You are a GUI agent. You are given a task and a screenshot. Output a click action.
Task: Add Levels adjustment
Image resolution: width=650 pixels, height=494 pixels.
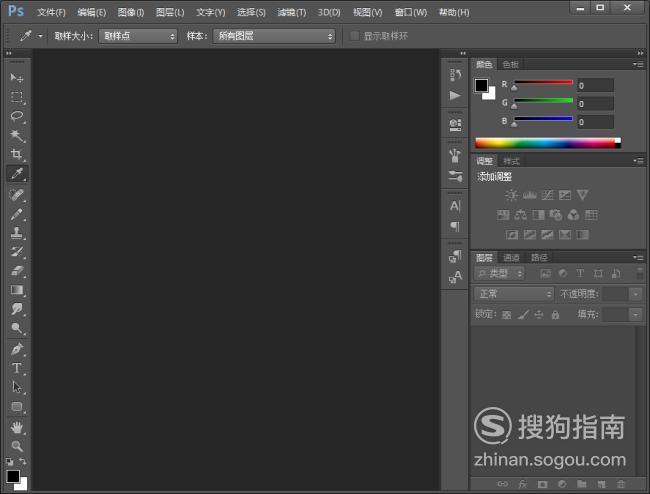point(529,195)
